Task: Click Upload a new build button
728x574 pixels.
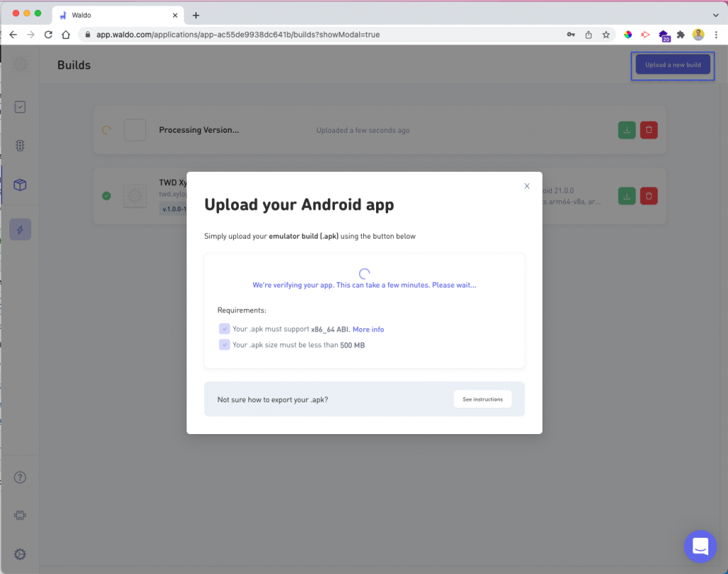Action: coord(673,65)
